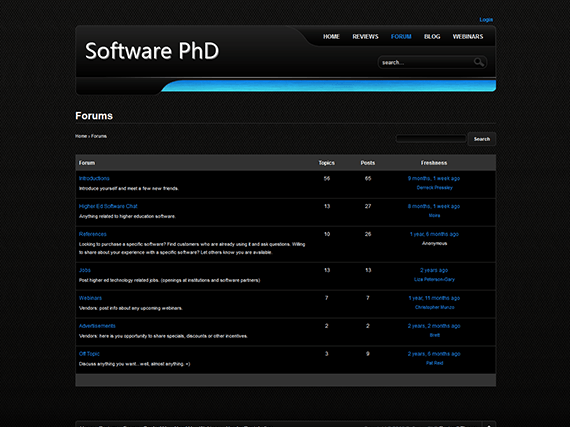The image size is (570, 427).
Task: Open the Higher Ed Software Chat forum
Action: click(x=108, y=206)
